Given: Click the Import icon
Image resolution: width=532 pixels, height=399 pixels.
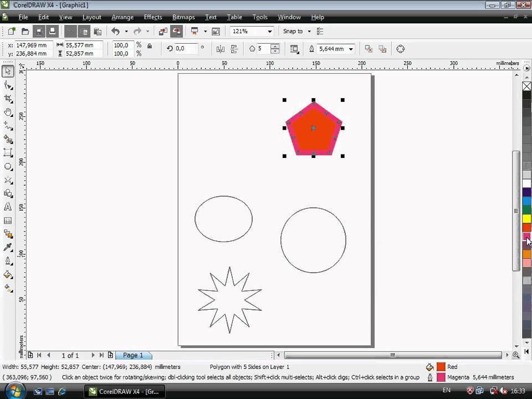Looking at the screenshot, I should tap(163, 32).
